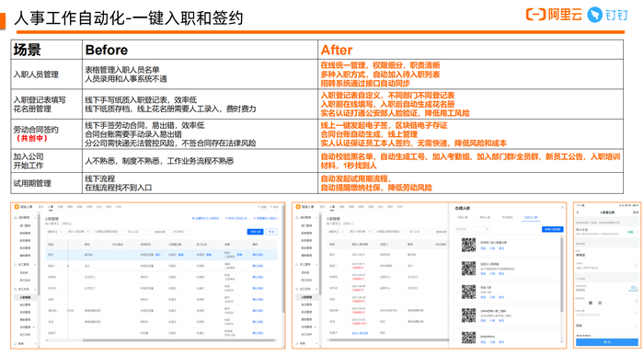The image size is (644, 356).
Task: Open the first filter dropdown above the first table
Action: (54, 232)
